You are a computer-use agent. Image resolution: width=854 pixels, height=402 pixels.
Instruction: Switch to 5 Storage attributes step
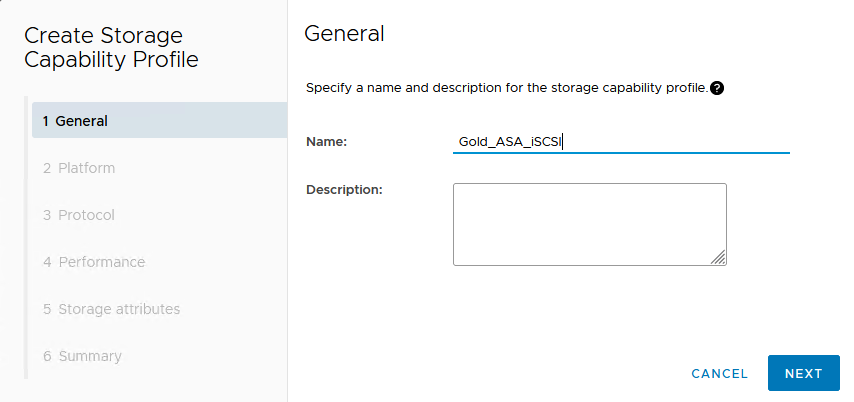(112, 309)
